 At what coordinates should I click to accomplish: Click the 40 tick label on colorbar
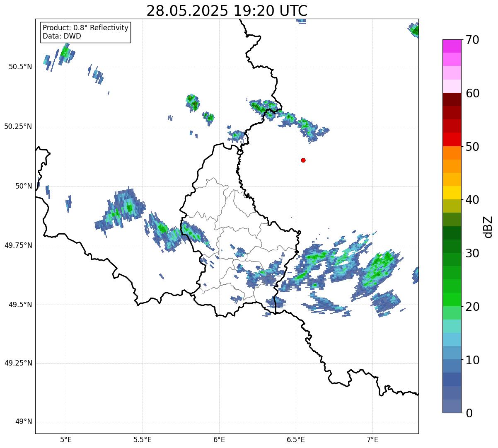click(472, 200)
